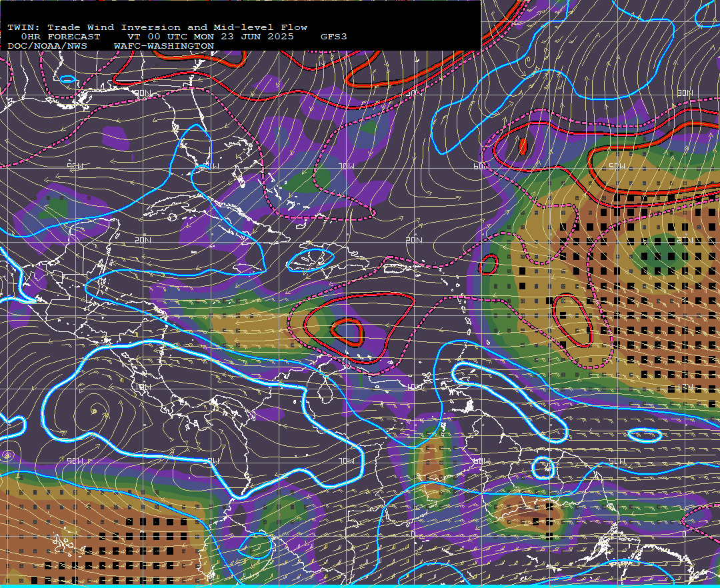This screenshot has width=720, height=588.
Task: Click the "50W" label off northeast Brazil
Action: 617,461
